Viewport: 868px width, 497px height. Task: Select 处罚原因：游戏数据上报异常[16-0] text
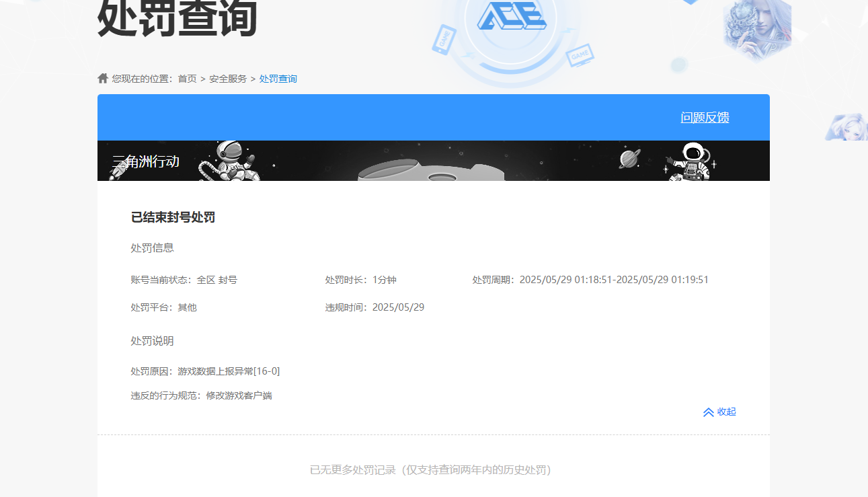point(205,371)
